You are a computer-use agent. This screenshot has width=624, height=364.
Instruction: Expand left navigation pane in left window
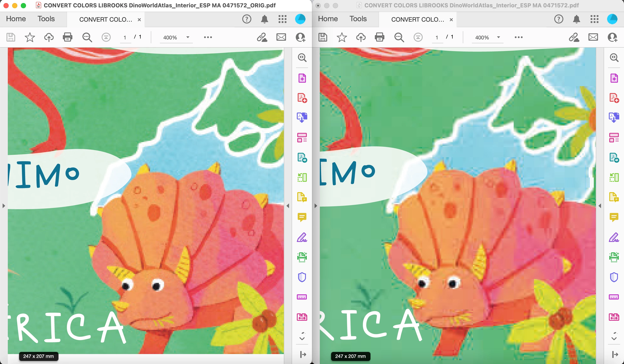[3, 206]
